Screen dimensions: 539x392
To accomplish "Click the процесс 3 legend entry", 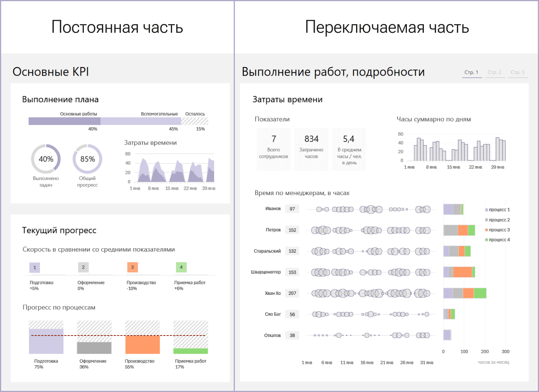I will point(497,230).
